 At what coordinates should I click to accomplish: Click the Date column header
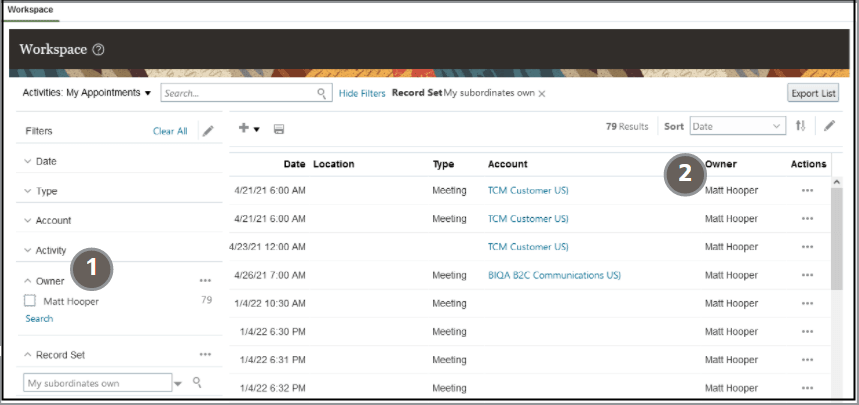click(x=294, y=164)
